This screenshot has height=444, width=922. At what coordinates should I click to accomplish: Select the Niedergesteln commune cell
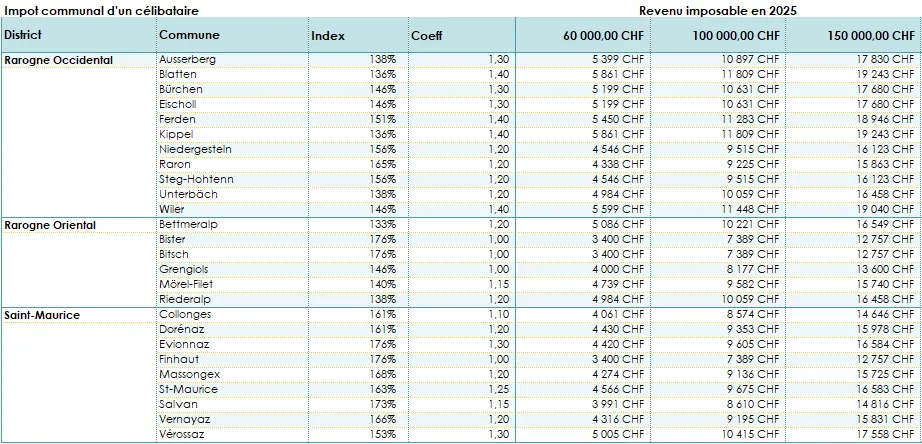195,149
